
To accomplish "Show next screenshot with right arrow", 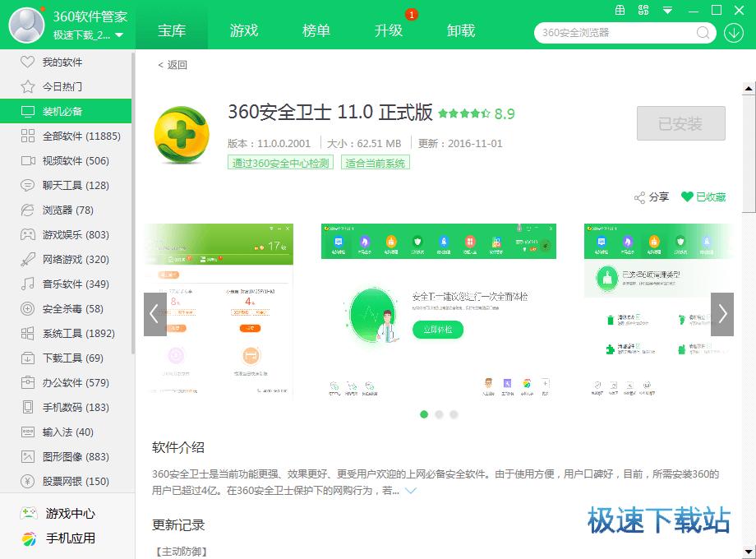I will click(721, 314).
